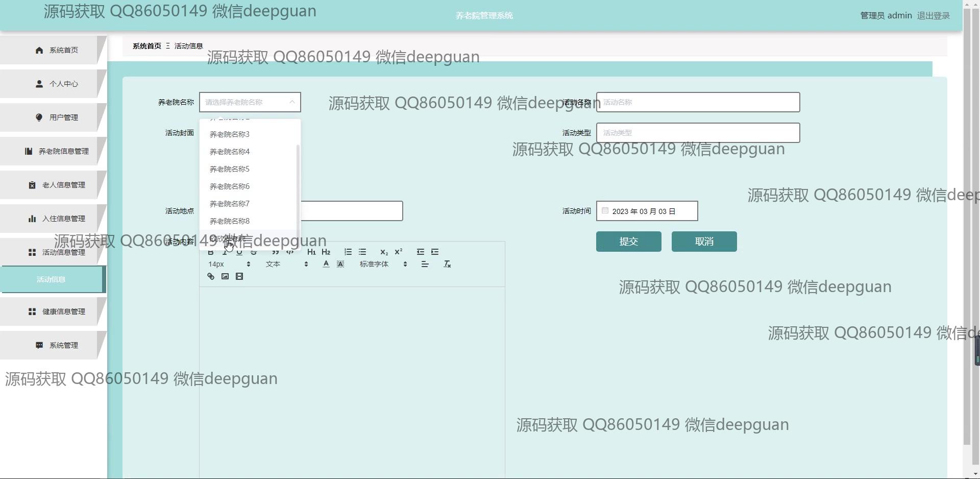Increase indent in the editor
980x479 pixels.
pyautogui.click(x=435, y=252)
